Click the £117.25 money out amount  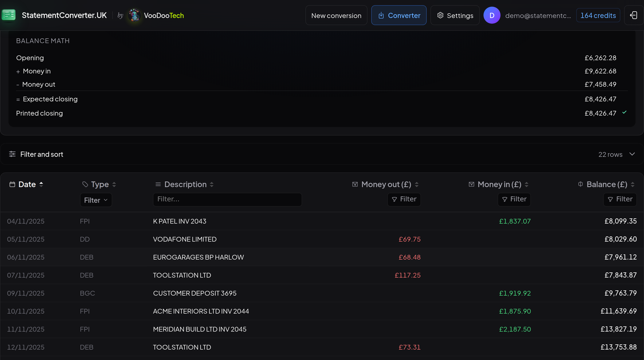pos(407,275)
